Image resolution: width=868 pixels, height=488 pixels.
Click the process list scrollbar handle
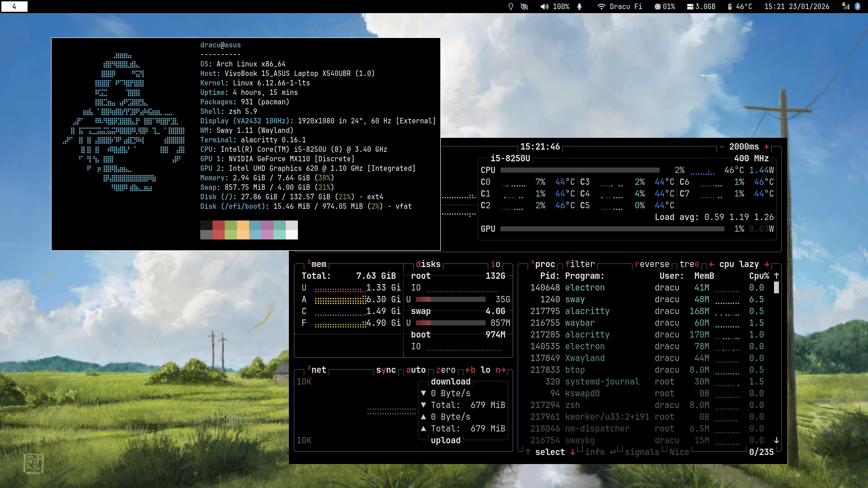pos(776,287)
